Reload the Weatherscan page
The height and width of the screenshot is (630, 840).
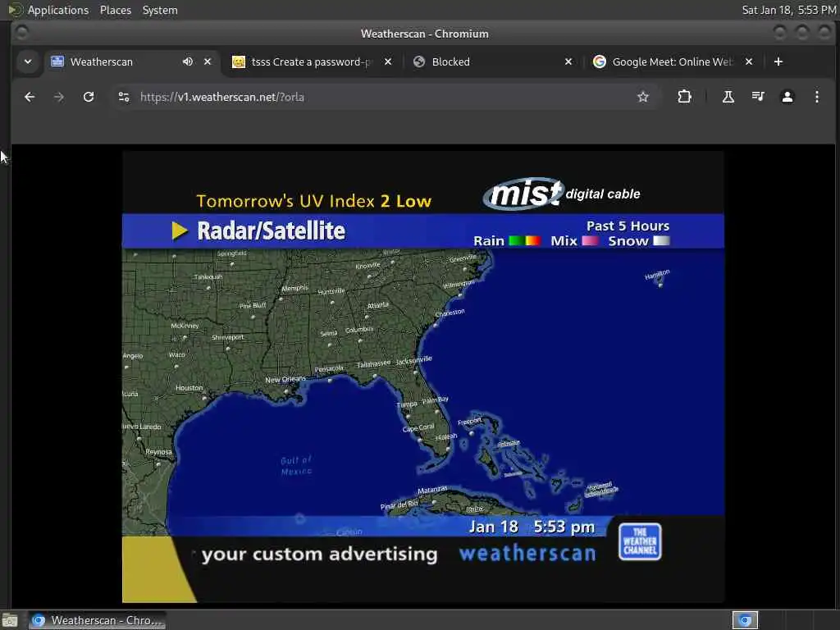(x=89, y=97)
